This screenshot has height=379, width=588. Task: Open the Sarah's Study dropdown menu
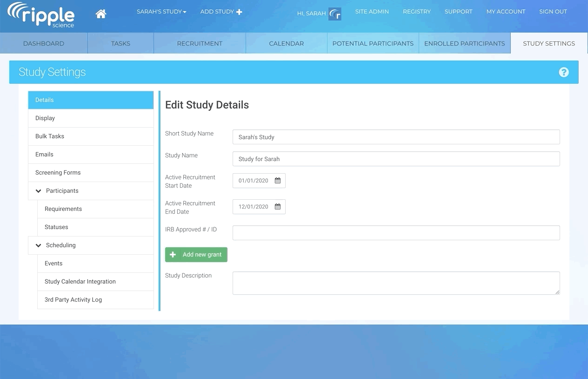(161, 12)
